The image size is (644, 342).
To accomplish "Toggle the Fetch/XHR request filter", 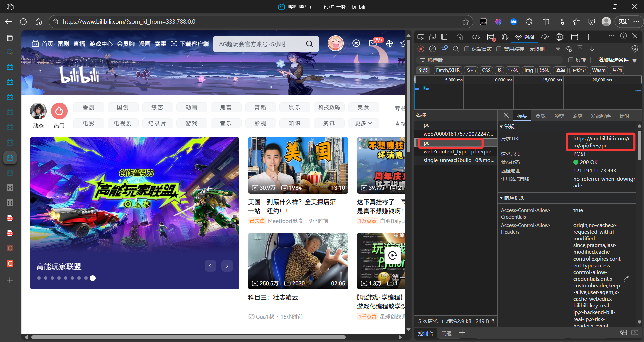I will pyautogui.click(x=448, y=70).
